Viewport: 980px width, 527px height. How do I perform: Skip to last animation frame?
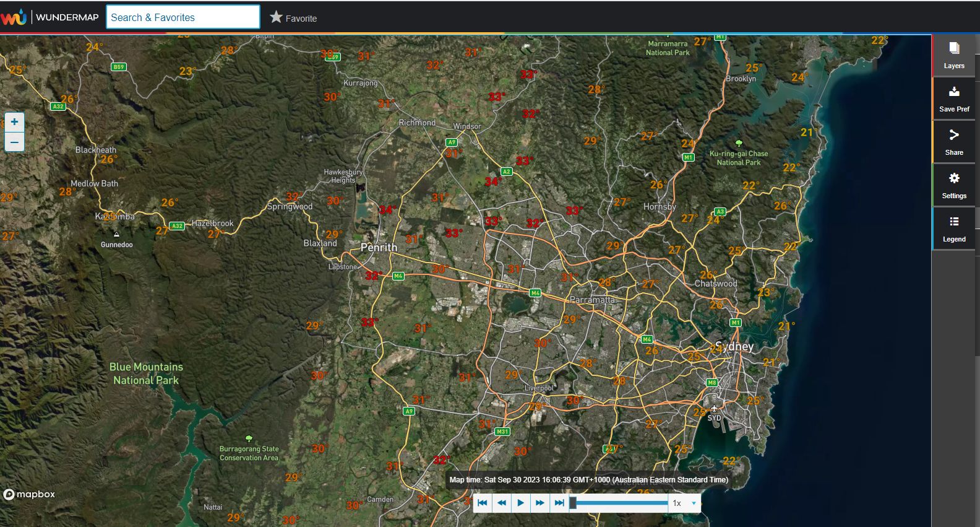point(559,503)
